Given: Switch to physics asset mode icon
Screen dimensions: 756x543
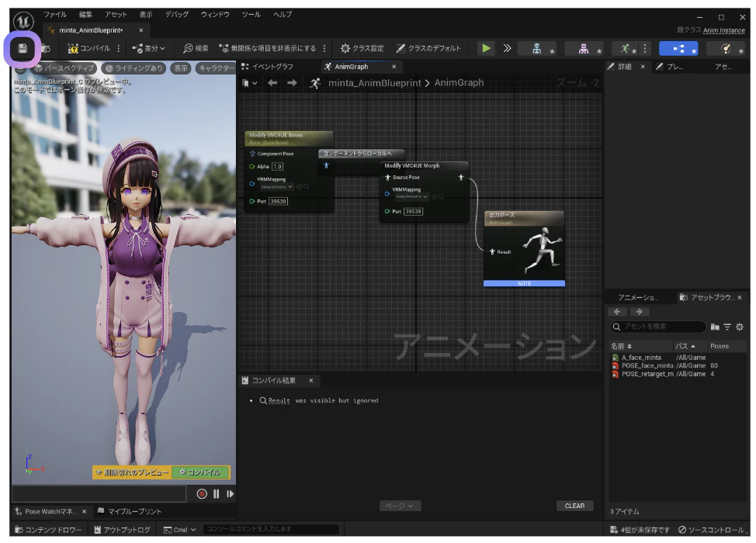Looking at the screenshot, I should tap(726, 48).
